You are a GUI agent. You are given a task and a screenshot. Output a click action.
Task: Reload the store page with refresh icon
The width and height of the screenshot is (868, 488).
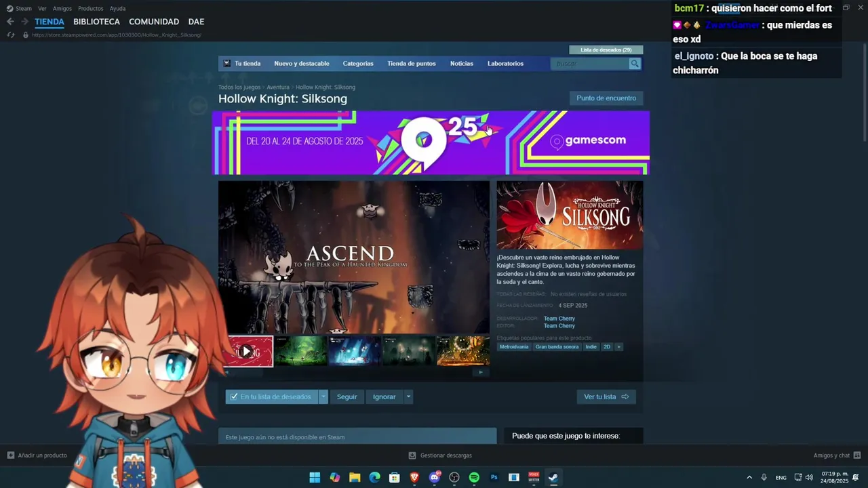click(10, 35)
